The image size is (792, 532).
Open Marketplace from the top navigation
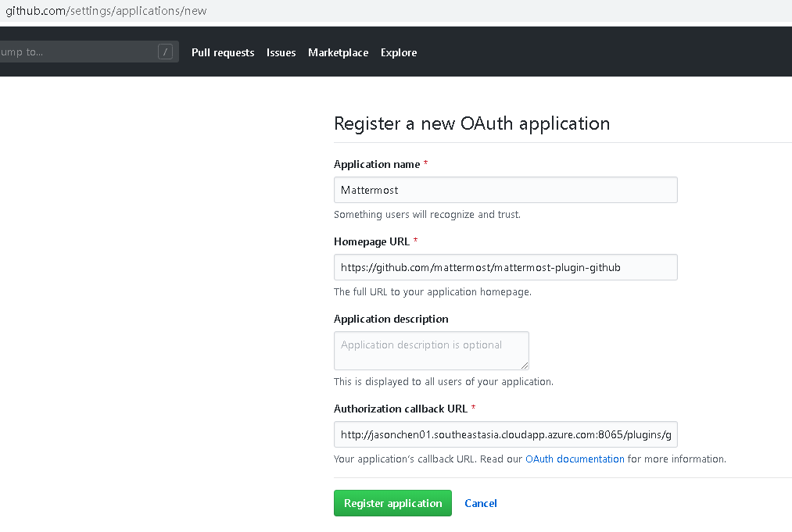point(338,52)
